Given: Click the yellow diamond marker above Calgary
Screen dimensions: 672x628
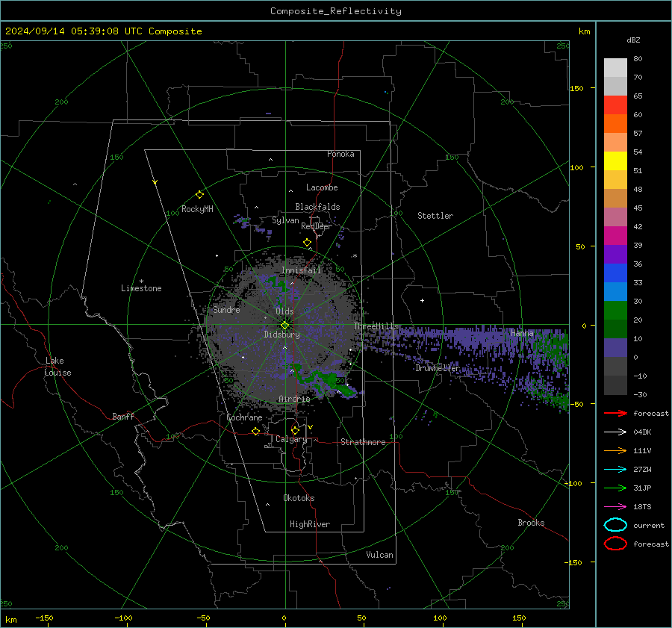Looking at the screenshot, I should (x=295, y=430).
